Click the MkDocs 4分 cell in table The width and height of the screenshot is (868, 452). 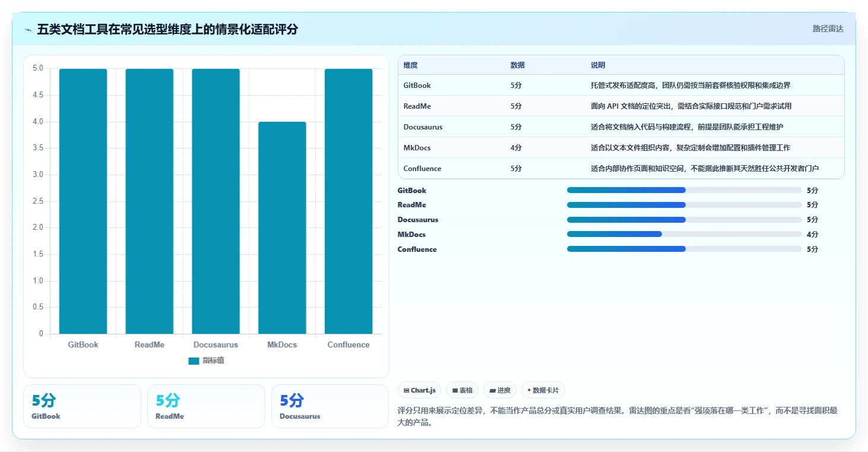516,148
